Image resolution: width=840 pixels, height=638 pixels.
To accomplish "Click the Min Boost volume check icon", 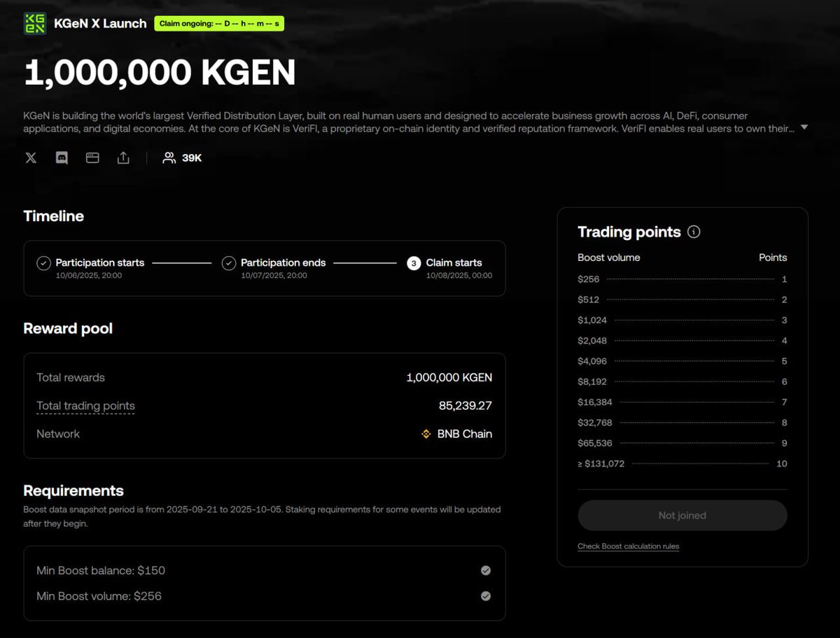I will point(486,596).
